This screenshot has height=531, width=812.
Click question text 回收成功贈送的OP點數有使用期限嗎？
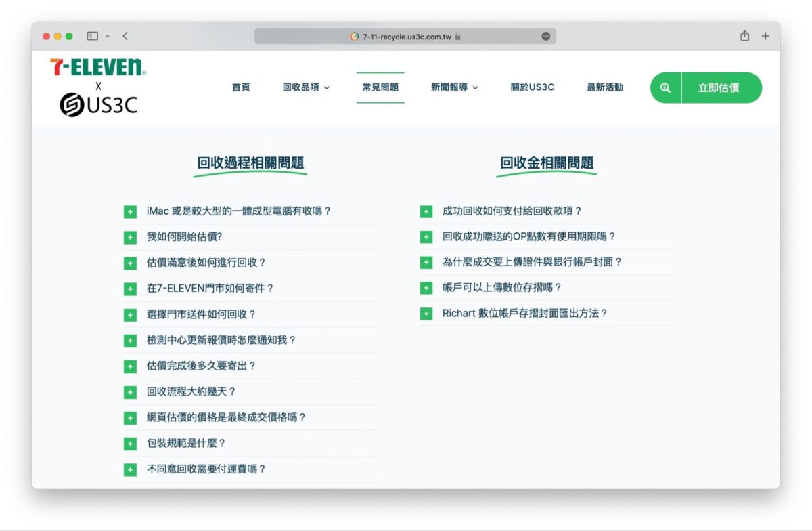[x=529, y=236]
